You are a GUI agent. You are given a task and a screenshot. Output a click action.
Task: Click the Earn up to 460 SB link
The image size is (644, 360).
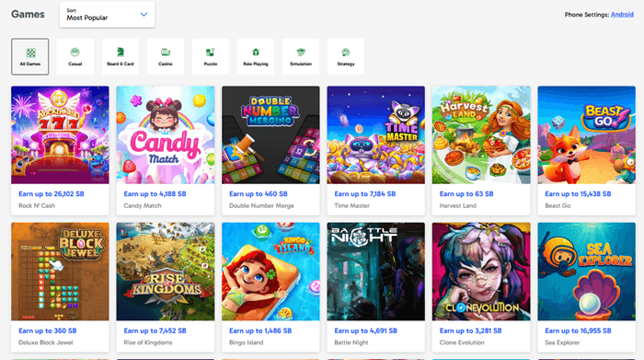click(x=259, y=194)
